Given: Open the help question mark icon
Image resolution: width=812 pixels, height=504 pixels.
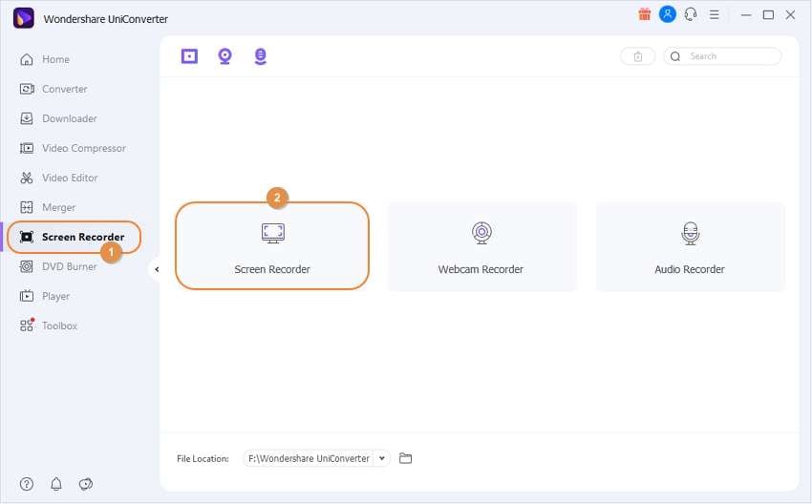Looking at the screenshot, I should click(x=27, y=484).
